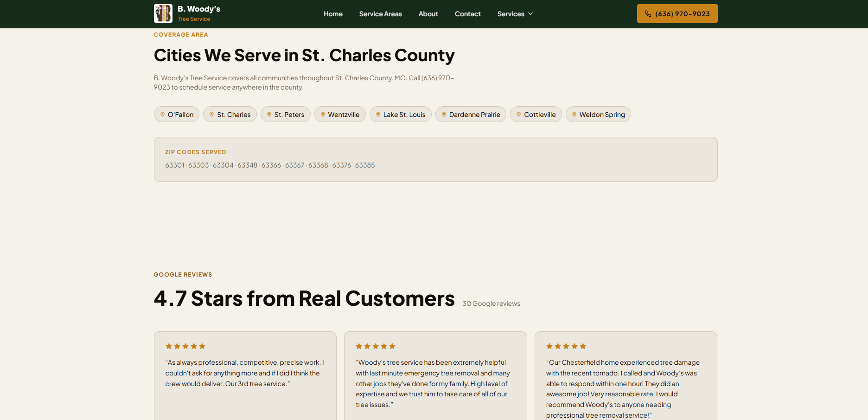
Task: Click the map pin icon on Lake St. Louis chip
Action: [378, 114]
